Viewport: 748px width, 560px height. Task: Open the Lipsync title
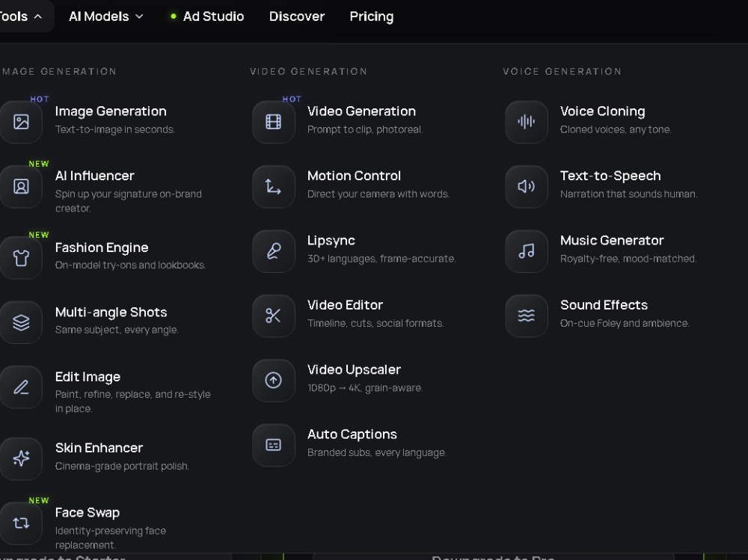[x=331, y=241]
